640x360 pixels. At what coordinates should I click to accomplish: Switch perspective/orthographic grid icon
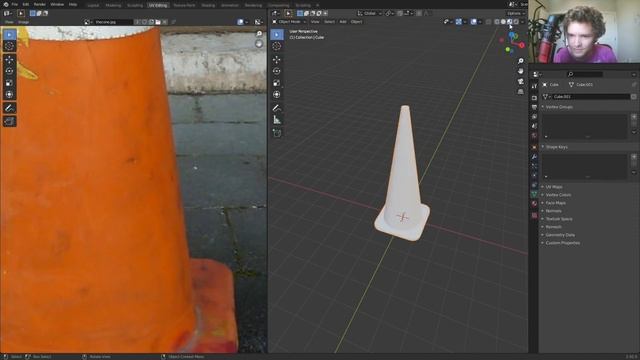pyautogui.click(x=520, y=92)
